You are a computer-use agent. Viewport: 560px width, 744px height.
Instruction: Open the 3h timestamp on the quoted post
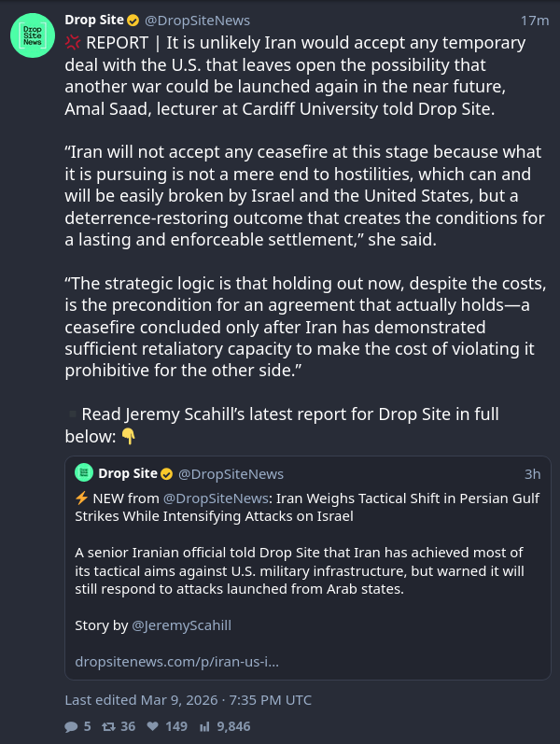click(x=532, y=473)
